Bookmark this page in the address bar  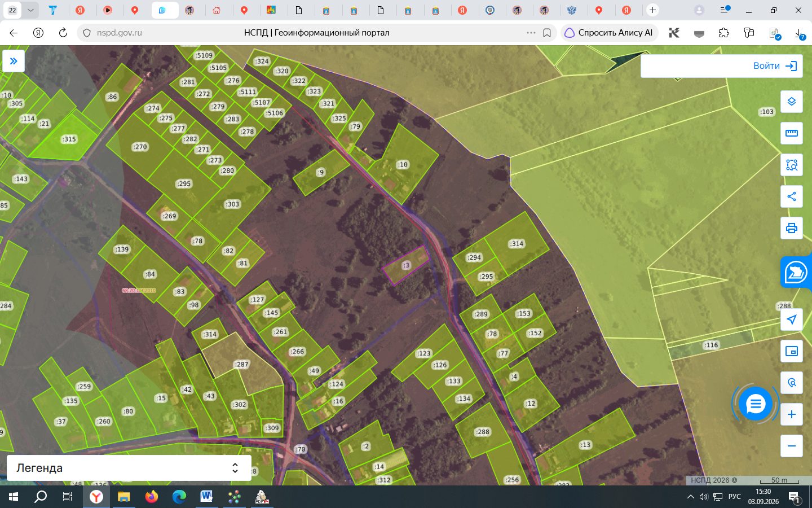pyautogui.click(x=546, y=33)
